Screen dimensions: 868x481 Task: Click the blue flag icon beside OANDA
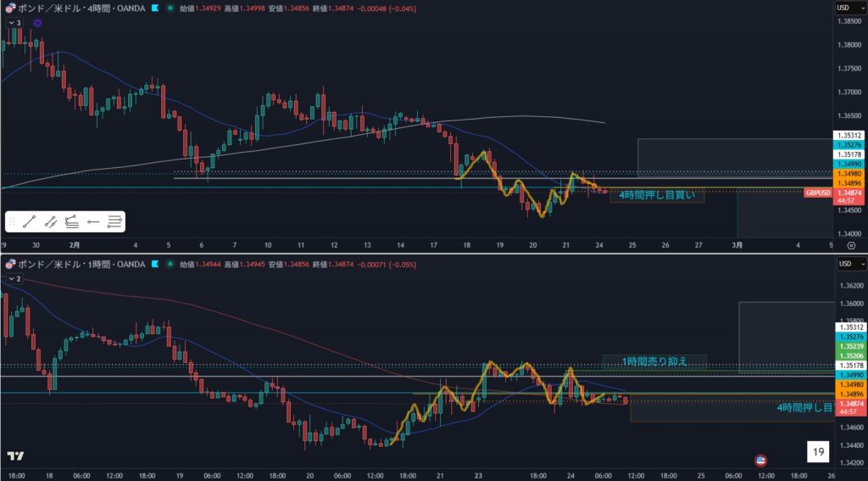coord(156,8)
